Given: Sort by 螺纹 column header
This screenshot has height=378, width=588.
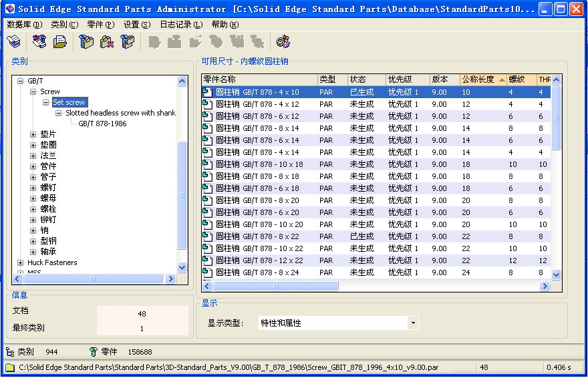Looking at the screenshot, I should coord(522,79).
